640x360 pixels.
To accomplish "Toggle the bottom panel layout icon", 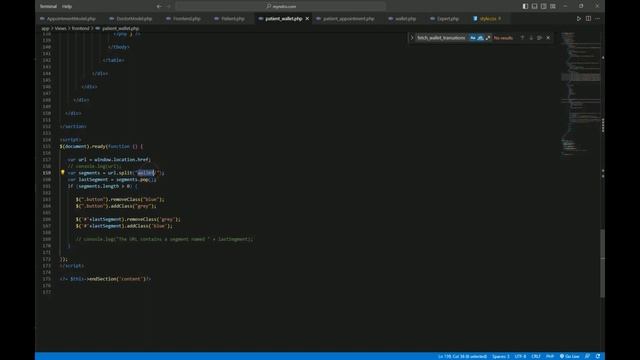I will tap(534, 7).
